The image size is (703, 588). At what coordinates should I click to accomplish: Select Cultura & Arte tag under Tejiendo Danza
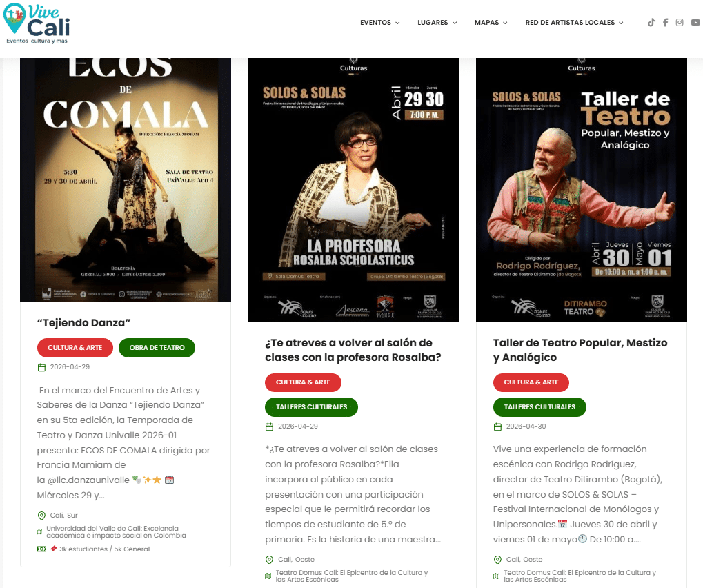(x=75, y=348)
